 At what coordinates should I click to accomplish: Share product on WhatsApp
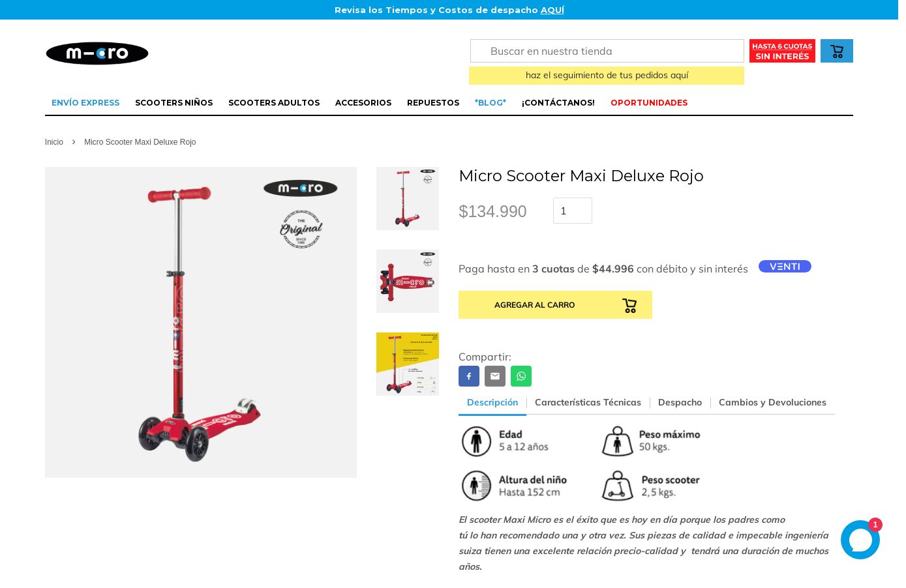521,376
